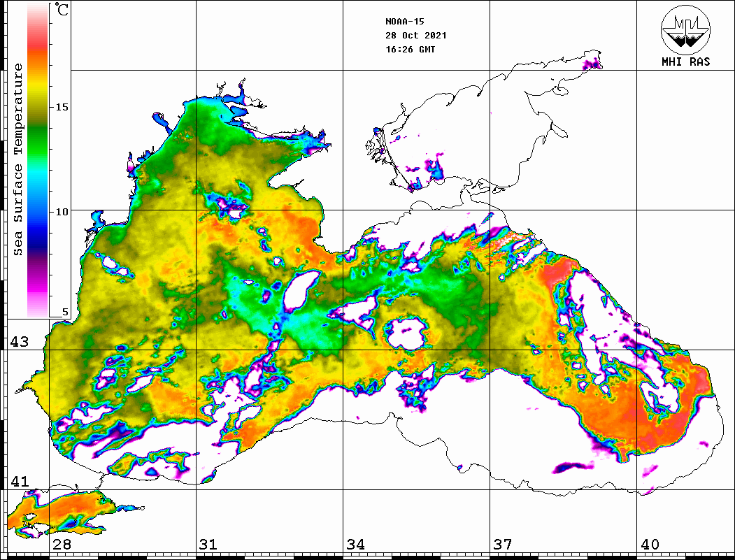Click longitude label 31
The image size is (735, 560).
tap(208, 545)
